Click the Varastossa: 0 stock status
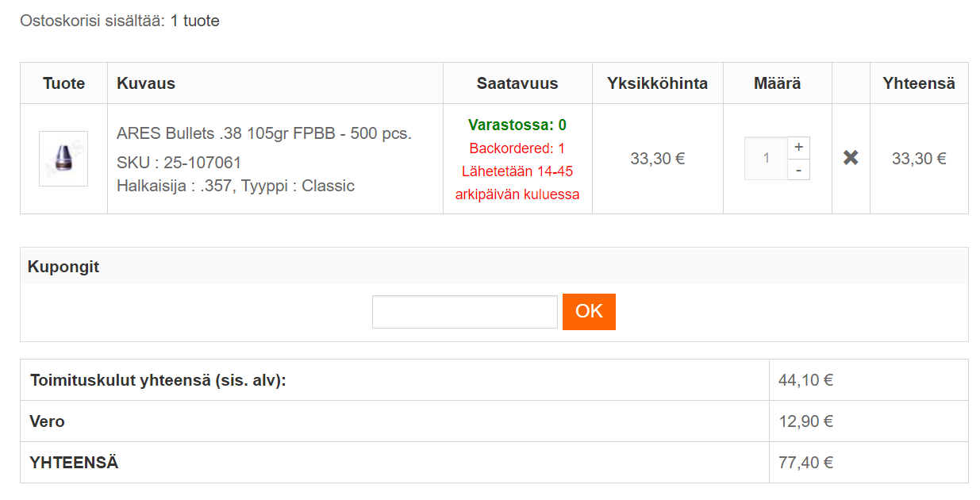This screenshot has height=500, width=980. pos(517,125)
